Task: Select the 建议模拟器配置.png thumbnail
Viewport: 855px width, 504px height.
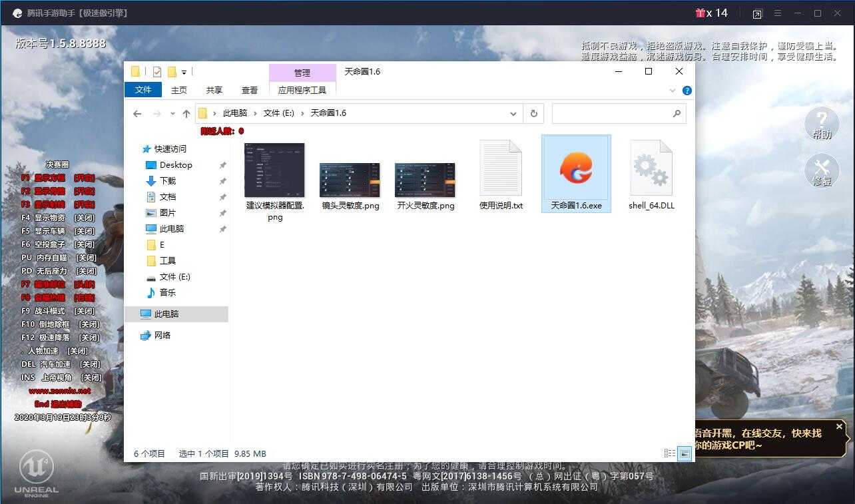Action: pos(275,170)
